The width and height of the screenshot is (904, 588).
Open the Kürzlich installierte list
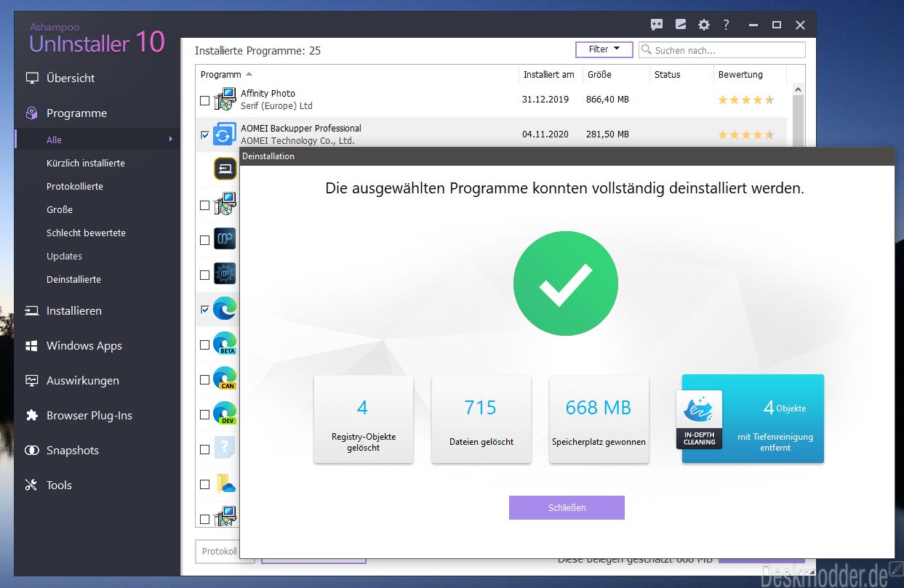click(85, 164)
